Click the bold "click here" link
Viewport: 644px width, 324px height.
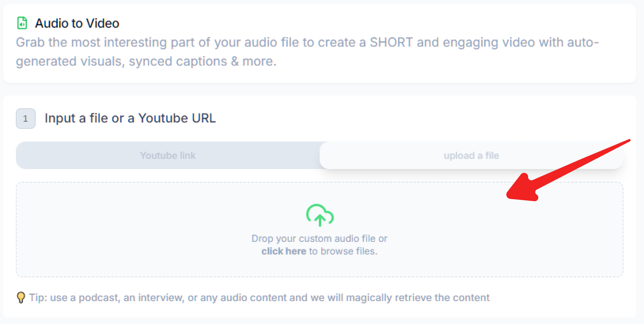coord(284,251)
